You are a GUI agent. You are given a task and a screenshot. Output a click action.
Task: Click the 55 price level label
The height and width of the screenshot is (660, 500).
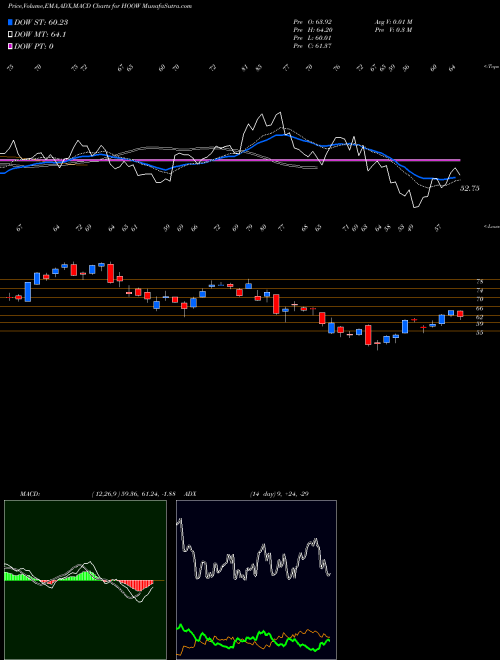480,333
